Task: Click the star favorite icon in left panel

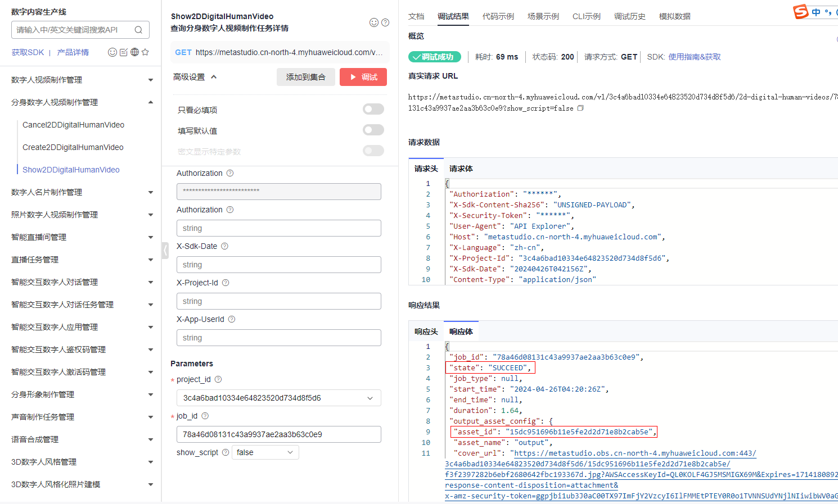Action: 145,52
